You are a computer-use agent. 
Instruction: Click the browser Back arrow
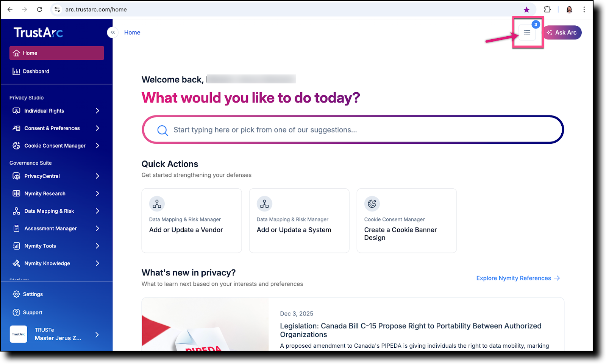pyautogui.click(x=10, y=9)
